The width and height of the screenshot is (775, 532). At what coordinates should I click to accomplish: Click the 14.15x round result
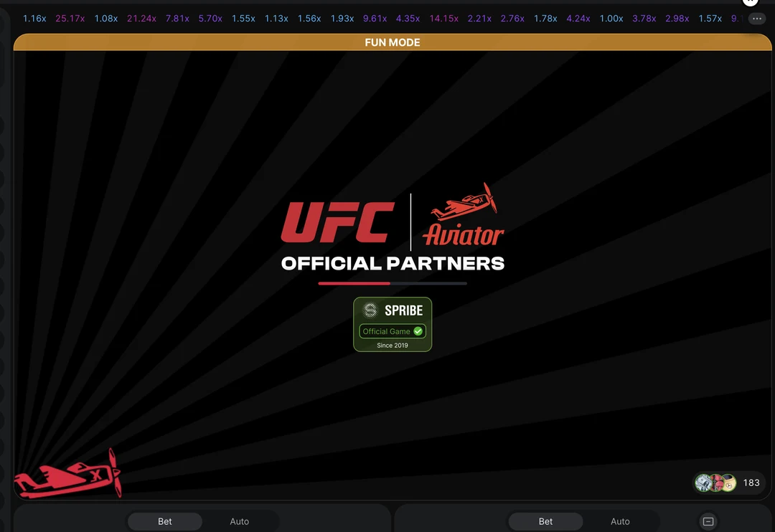444,19
